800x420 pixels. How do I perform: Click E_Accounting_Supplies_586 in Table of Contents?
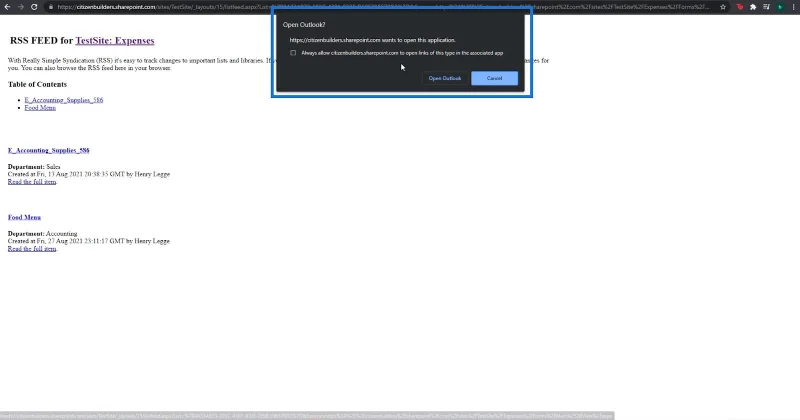click(x=64, y=100)
